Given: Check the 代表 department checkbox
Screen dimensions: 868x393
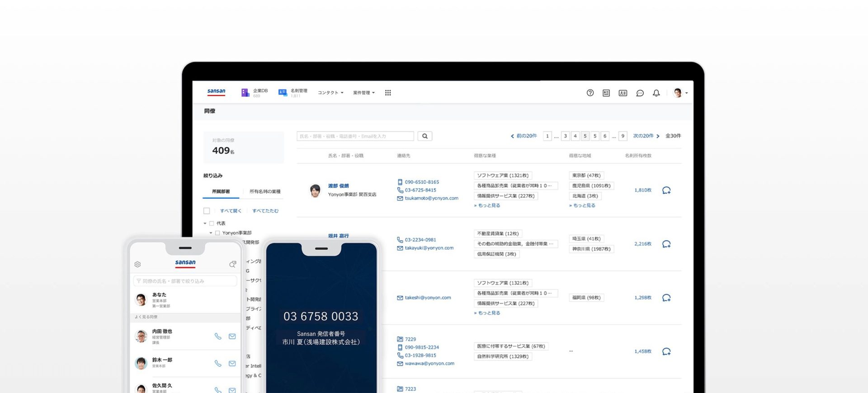Looking at the screenshot, I should click(x=212, y=223).
